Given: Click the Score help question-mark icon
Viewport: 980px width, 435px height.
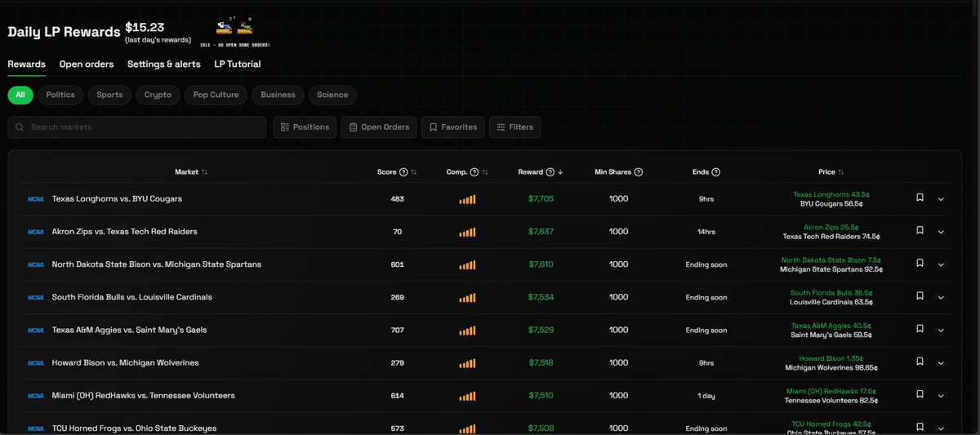Looking at the screenshot, I should (403, 172).
